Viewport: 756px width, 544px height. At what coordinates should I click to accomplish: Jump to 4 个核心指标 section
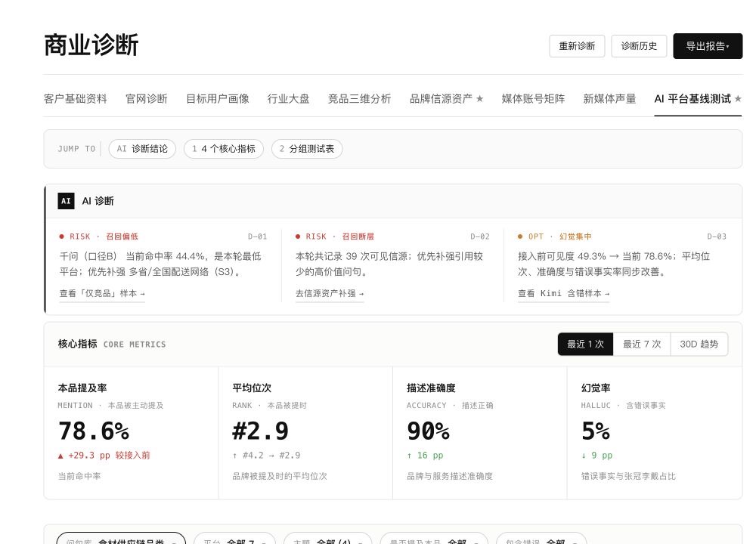pyautogui.click(x=224, y=149)
